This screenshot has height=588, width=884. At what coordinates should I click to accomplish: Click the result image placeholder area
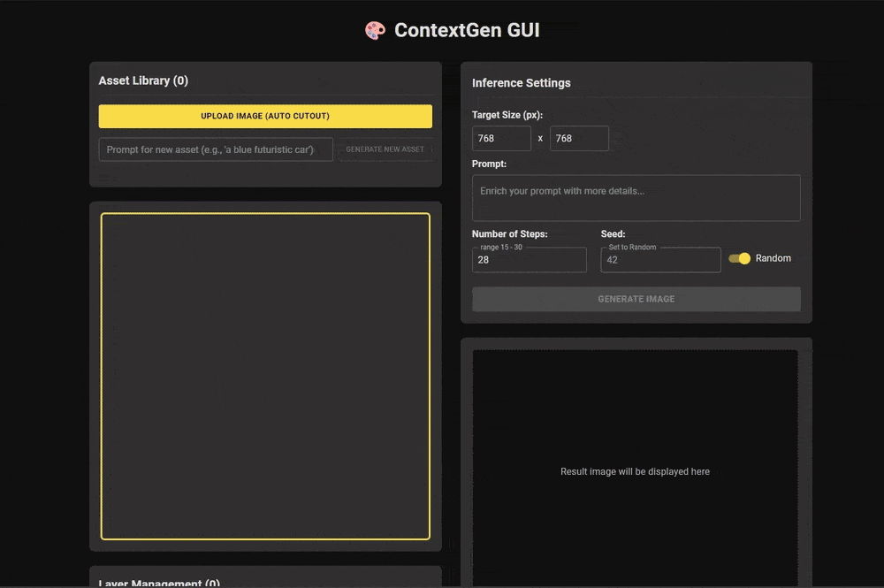click(x=635, y=471)
